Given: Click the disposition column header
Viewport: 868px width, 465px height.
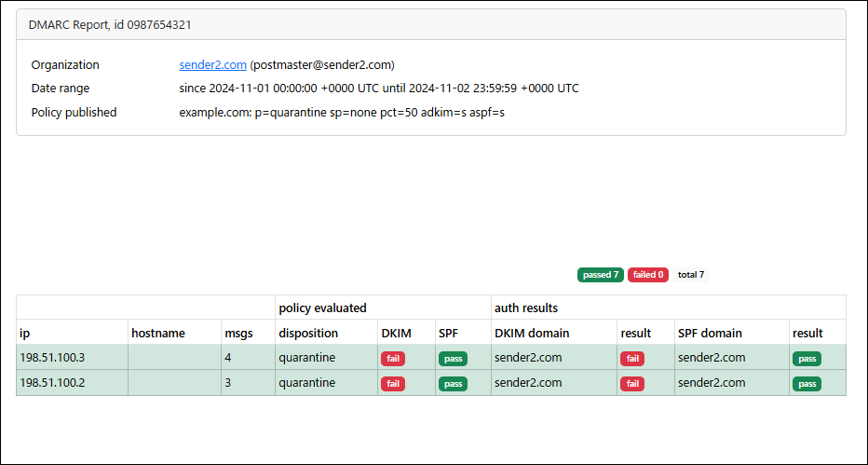Looking at the screenshot, I should click(x=307, y=334).
